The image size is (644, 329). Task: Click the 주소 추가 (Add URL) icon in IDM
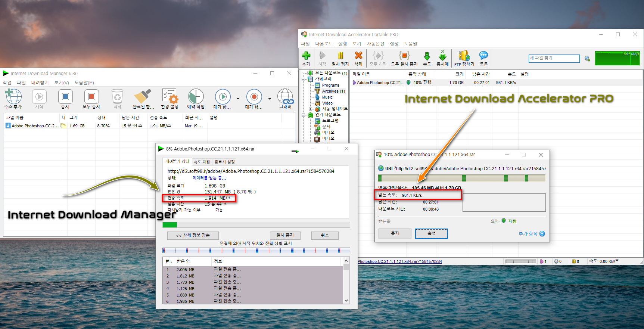pos(13,96)
